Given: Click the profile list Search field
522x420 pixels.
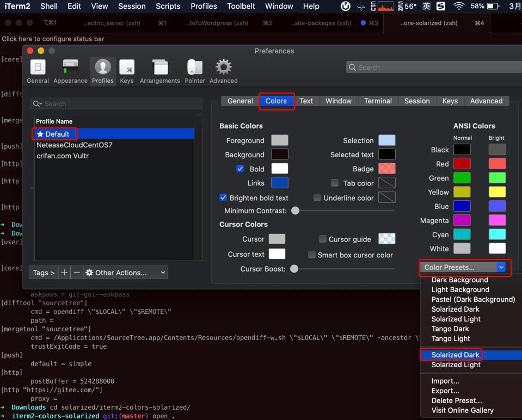Looking at the screenshot, I should pyautogui.click(x=116, y=104).
